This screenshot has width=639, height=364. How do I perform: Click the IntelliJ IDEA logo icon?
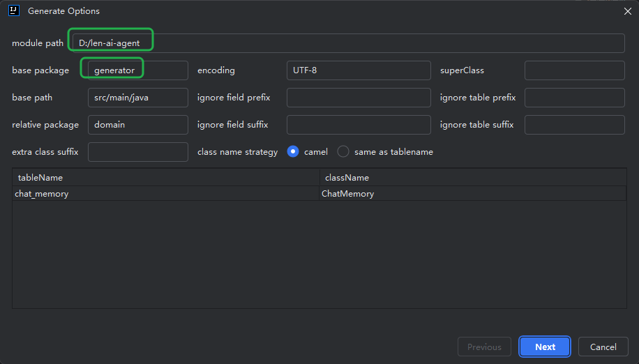tap(14, 10)
